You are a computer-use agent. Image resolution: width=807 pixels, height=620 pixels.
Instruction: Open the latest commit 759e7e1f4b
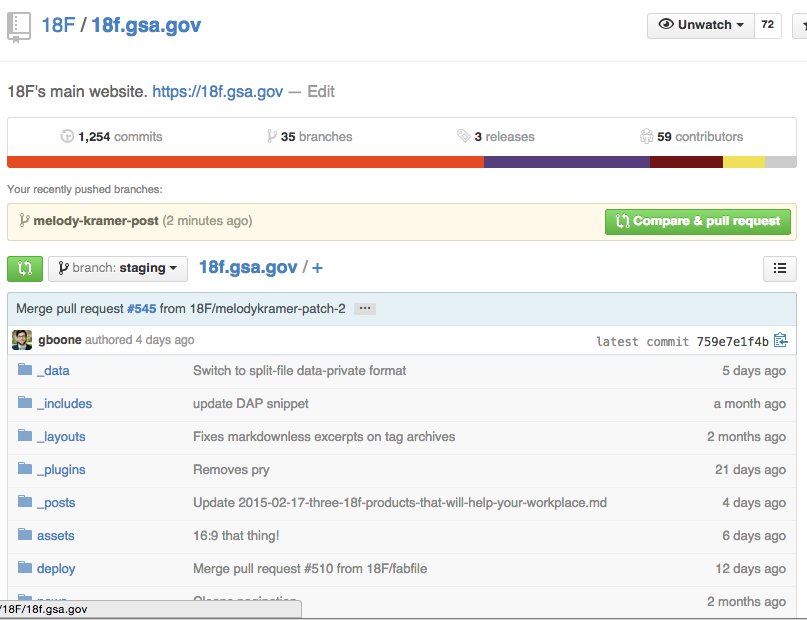(x=733, y=342)
